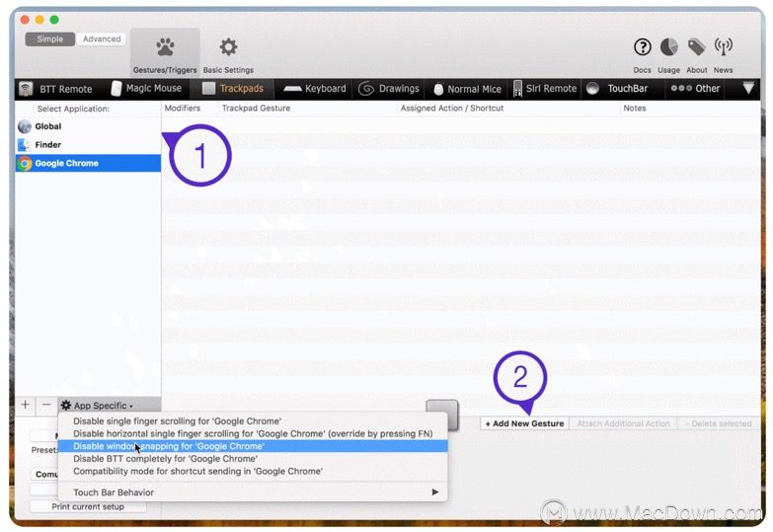Open Basic Settings gear icon
Viewport: 773px width, 532px height.
[x=228, y=47]
